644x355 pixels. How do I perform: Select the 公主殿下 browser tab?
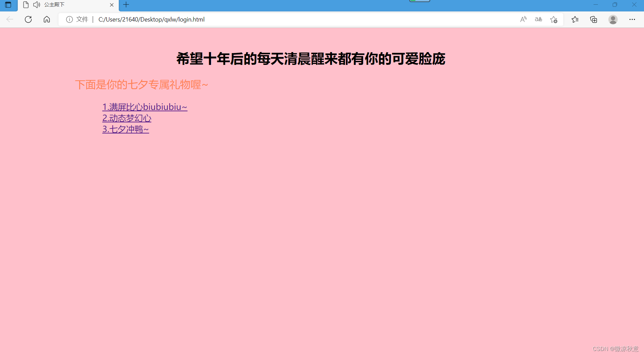[68, 5]
